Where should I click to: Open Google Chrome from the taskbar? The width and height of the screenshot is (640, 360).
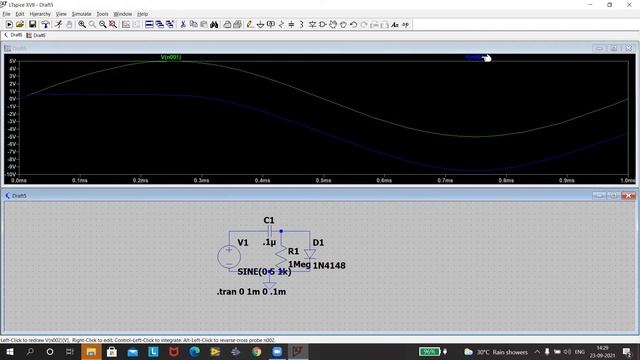coord(256,351)
